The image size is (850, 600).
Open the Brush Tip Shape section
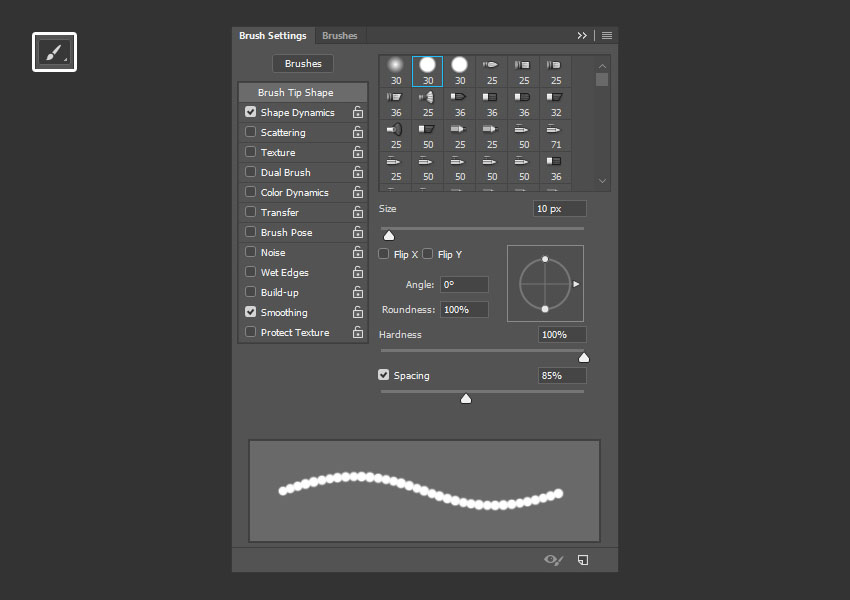(x=303, y=92)
